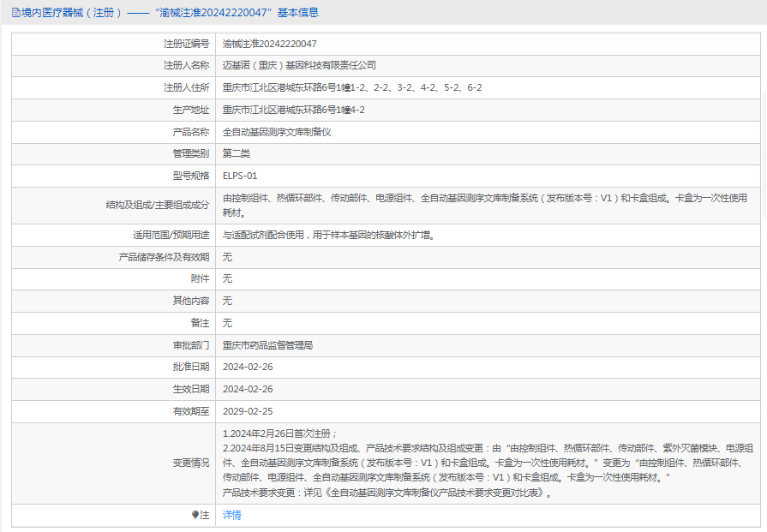
Task: Click intended use text 与适配试剂配合使用
Action: [x=329, y=236]
